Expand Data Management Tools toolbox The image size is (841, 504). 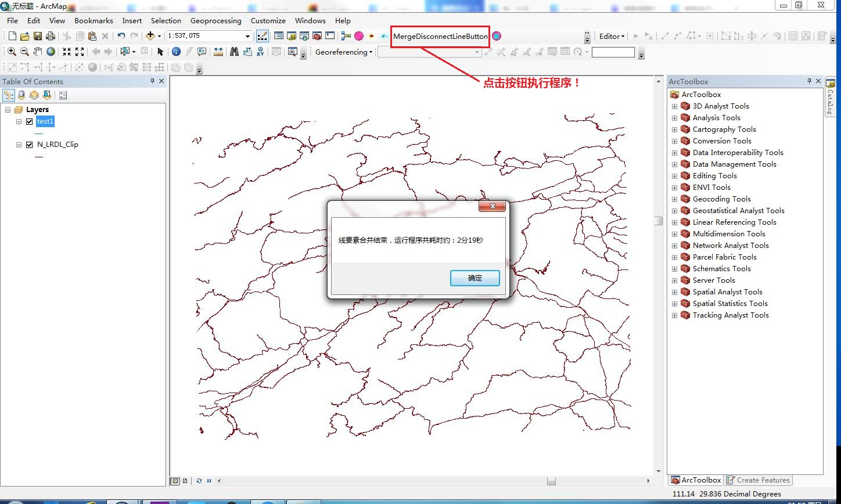674,164
